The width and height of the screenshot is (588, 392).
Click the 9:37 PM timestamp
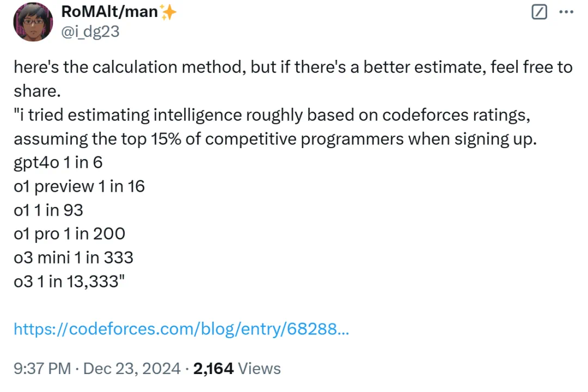click(42, 369)
